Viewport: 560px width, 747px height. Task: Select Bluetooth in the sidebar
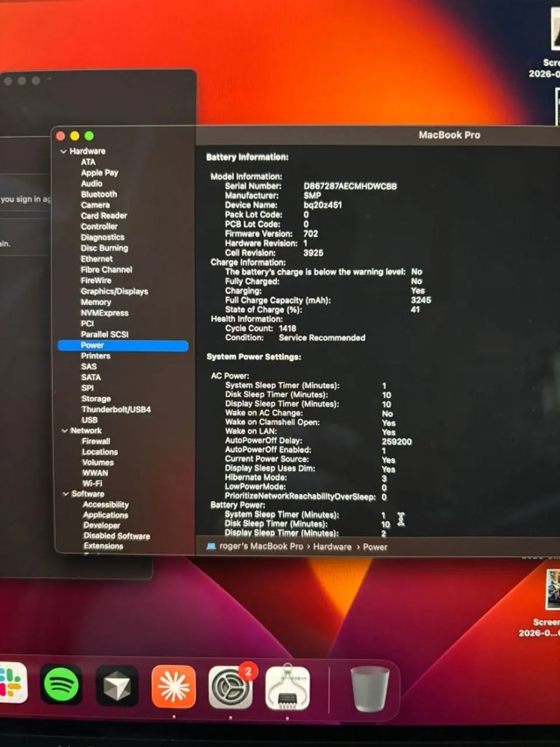click(x=99, y=194)
